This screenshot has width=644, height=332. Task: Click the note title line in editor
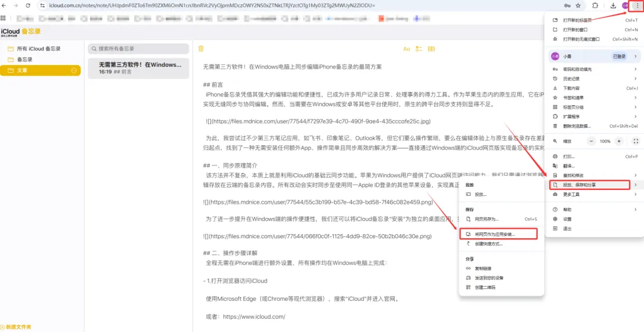click(292, 67)
